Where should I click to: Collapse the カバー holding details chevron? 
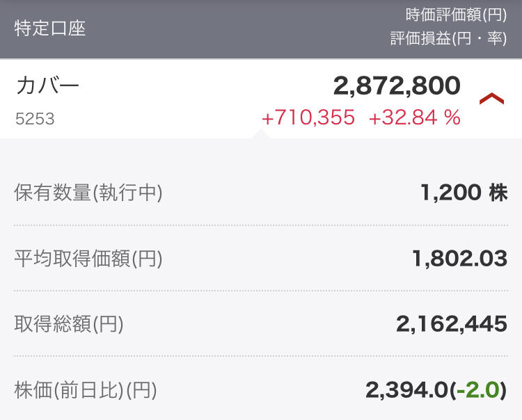tap(491, 99)
